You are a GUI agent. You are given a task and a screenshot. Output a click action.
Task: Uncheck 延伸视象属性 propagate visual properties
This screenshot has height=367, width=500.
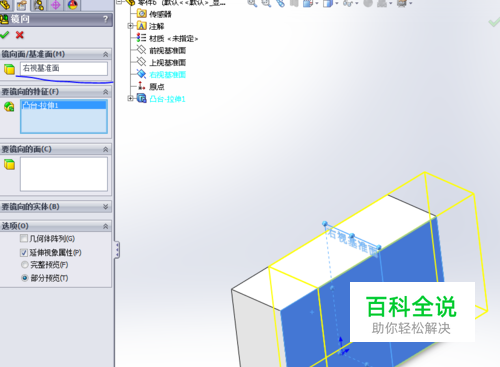point(24,253)
